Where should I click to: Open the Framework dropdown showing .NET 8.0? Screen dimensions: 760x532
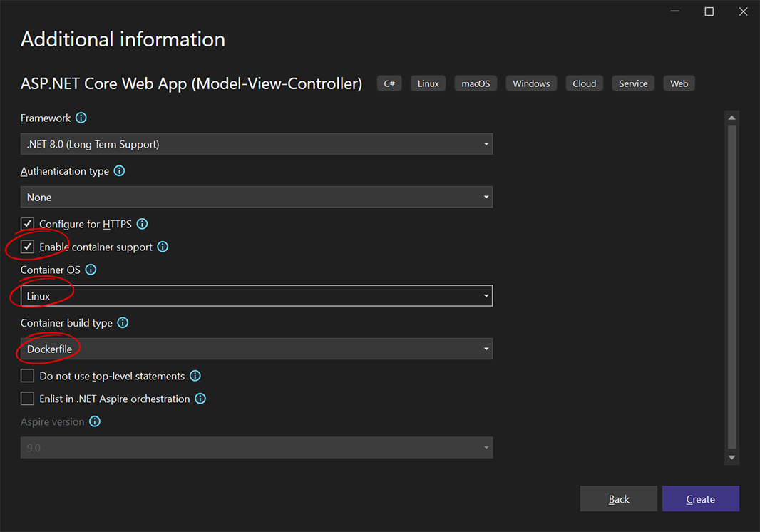[257, 144]
